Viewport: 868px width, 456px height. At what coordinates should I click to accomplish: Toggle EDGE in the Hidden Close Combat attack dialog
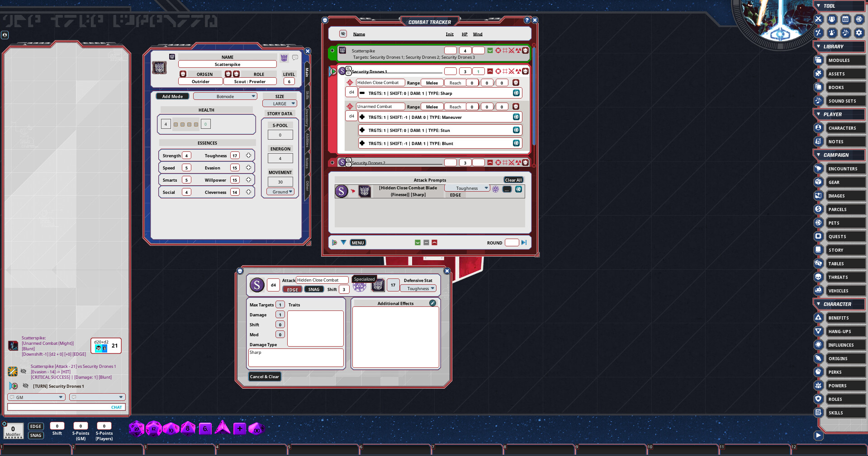pos(292,289)
